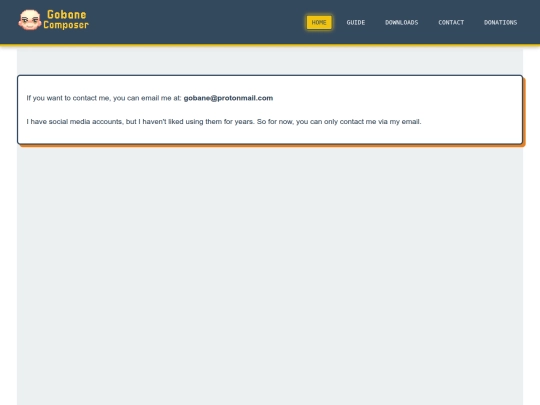This screenshot has height=405, width=540.
Task: Click the text "If you want to contact me"
Action: tap(69, 98)
